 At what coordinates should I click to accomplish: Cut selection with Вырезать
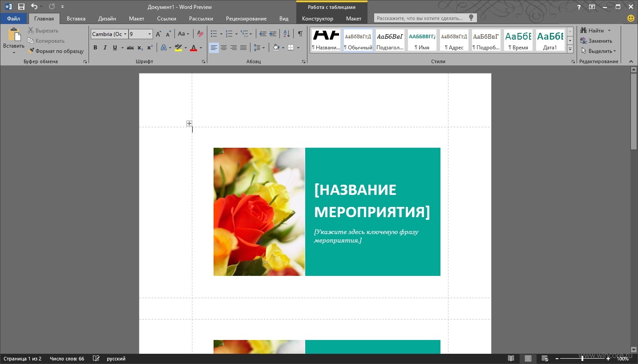coord(43,31)
